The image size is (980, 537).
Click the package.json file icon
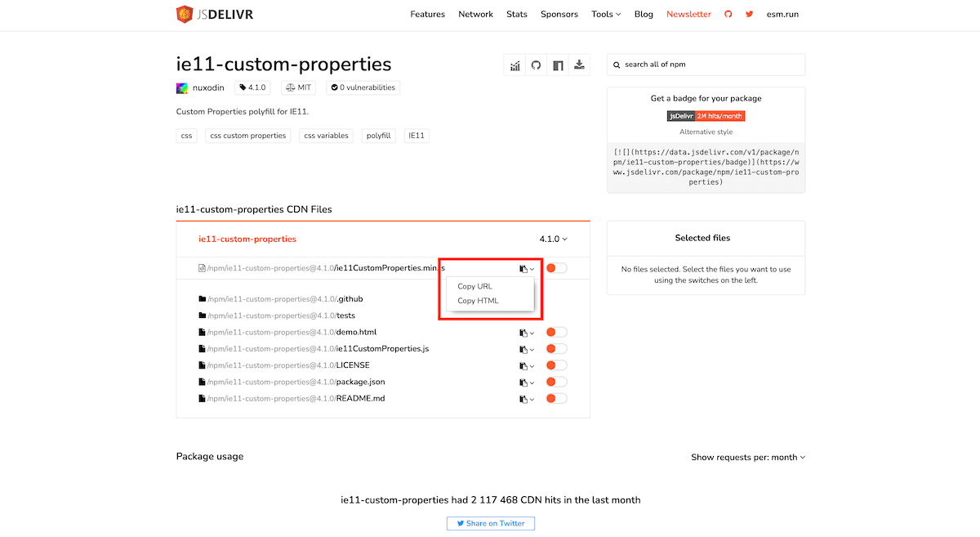coord(203,382)
